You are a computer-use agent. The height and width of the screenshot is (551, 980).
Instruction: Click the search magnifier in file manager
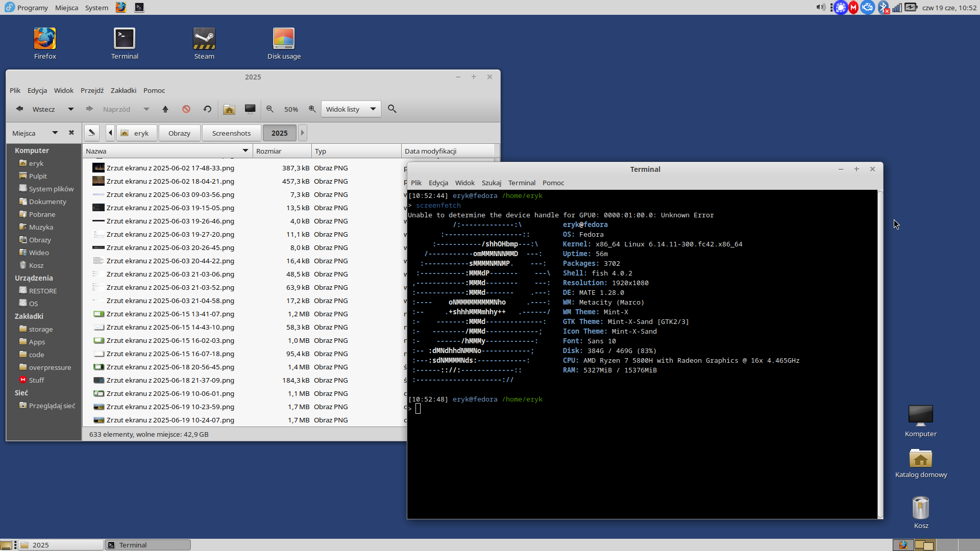click(392, 109)
